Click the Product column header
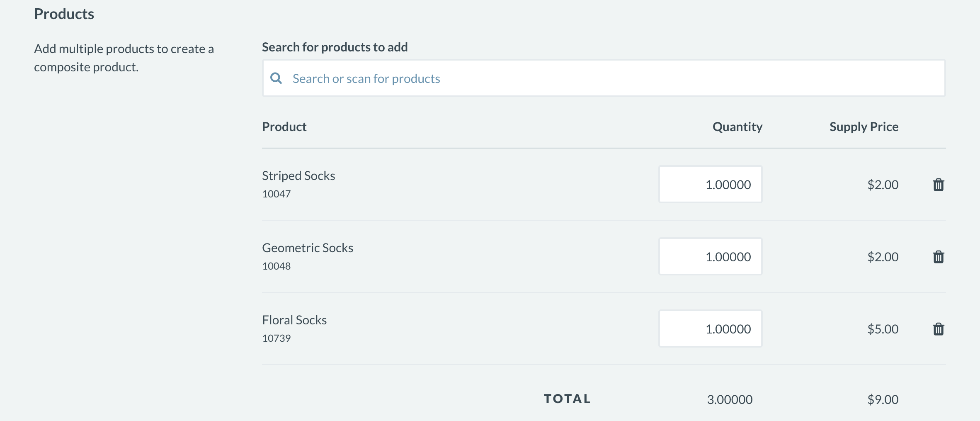980x421 pixels. pos(284,127)
